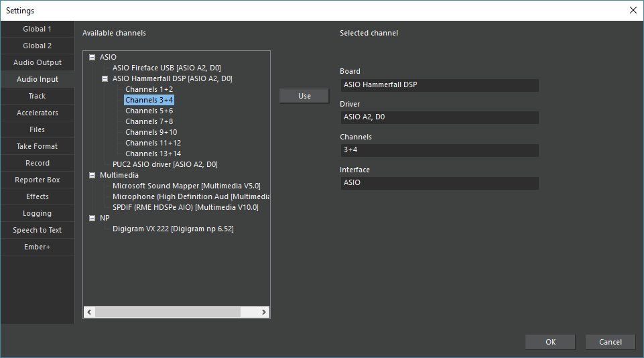The height and width of the screenshot is (358, 644).
Task: Select Channels 1+2 in tree
Action: 149,89
